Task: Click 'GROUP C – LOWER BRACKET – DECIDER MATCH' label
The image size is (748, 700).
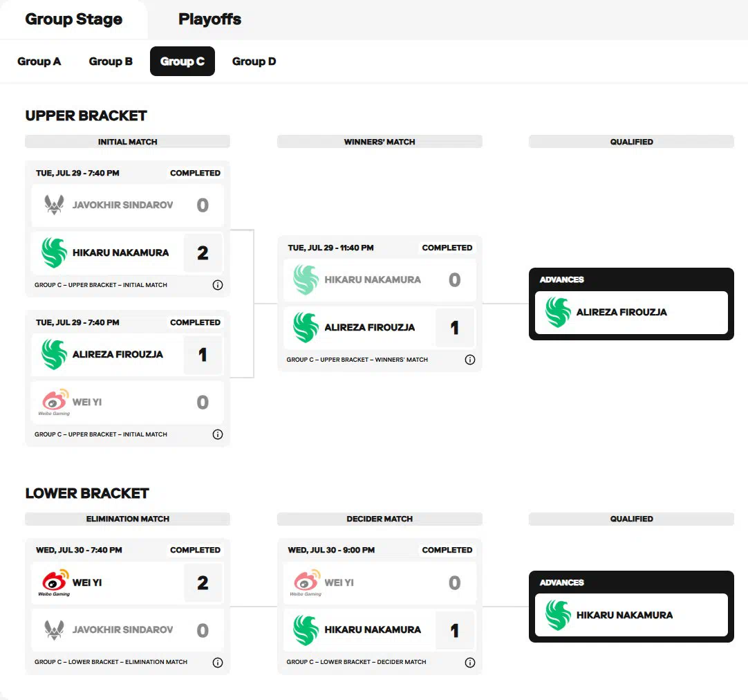Action: point(356,663)
